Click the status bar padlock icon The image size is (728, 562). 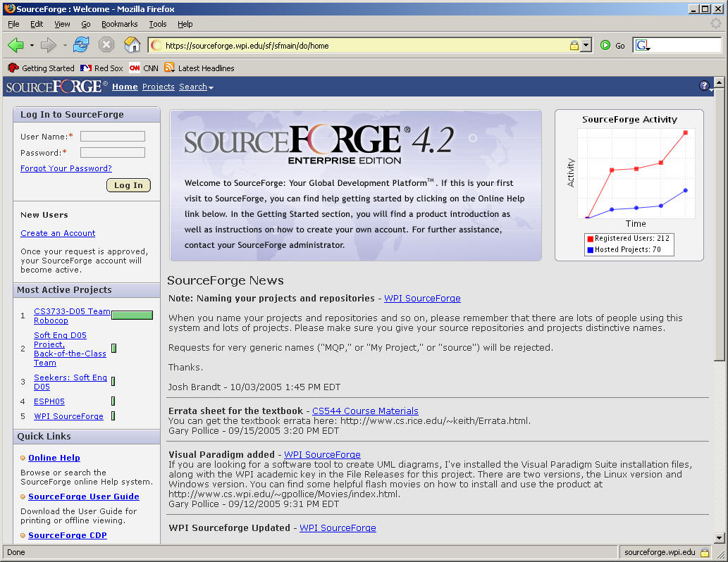pyautogui.click(x=705, y=552)
